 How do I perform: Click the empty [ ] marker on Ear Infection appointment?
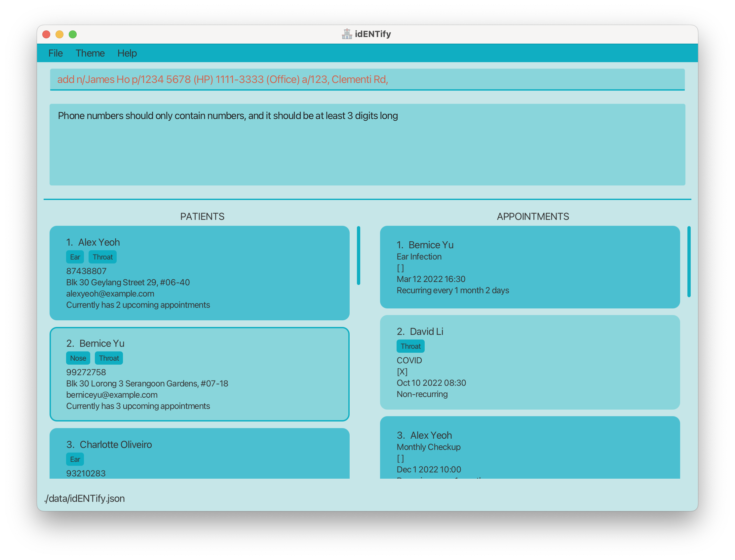point(401,268)
